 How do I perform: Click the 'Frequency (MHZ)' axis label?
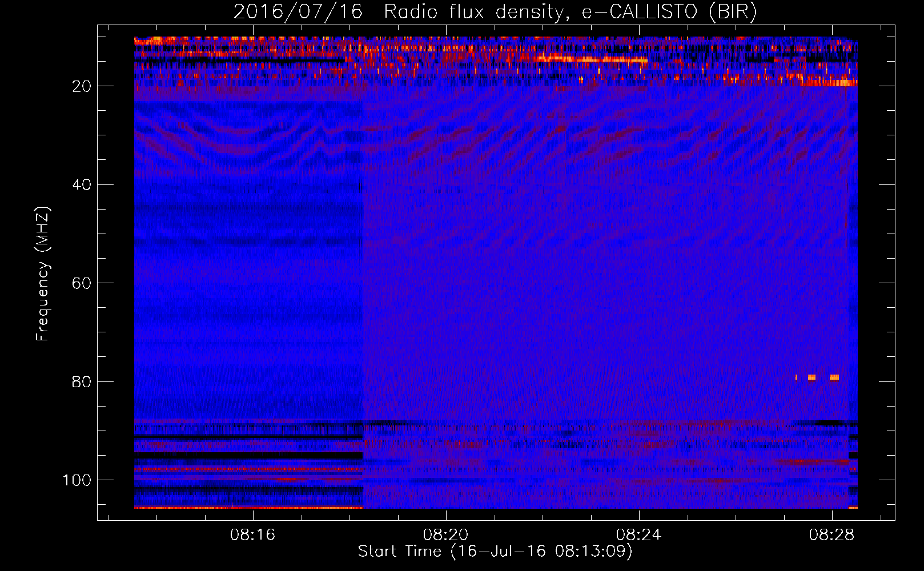coord(43,274)
